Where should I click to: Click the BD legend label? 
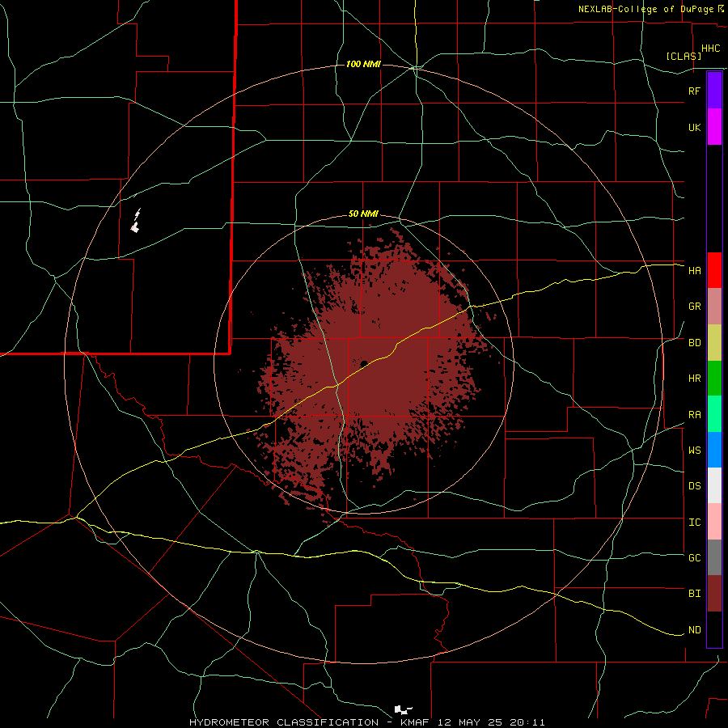[x=694, y=343]
